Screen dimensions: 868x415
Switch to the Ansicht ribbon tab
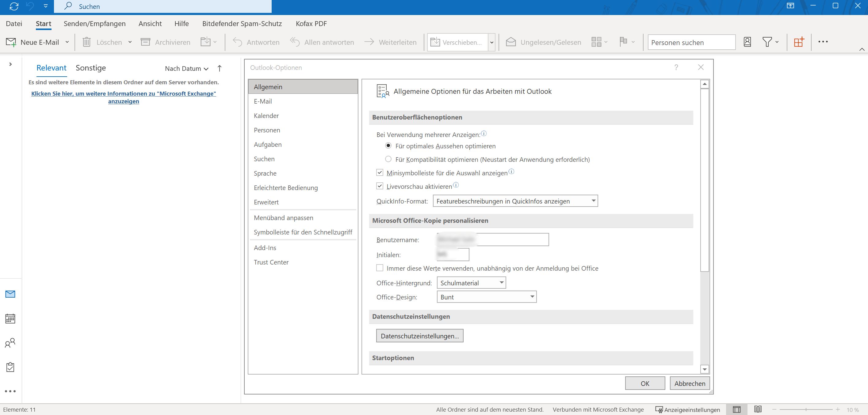(x=150, y=24)
